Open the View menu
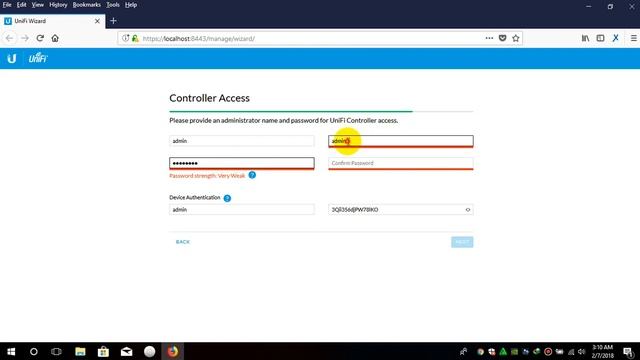The image size is (640, 360). pos(38,5)
